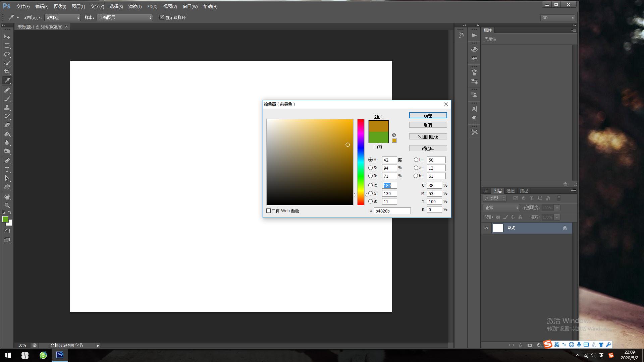
Task: Open the 取样大小 dropdown
Action: (63, 17)
